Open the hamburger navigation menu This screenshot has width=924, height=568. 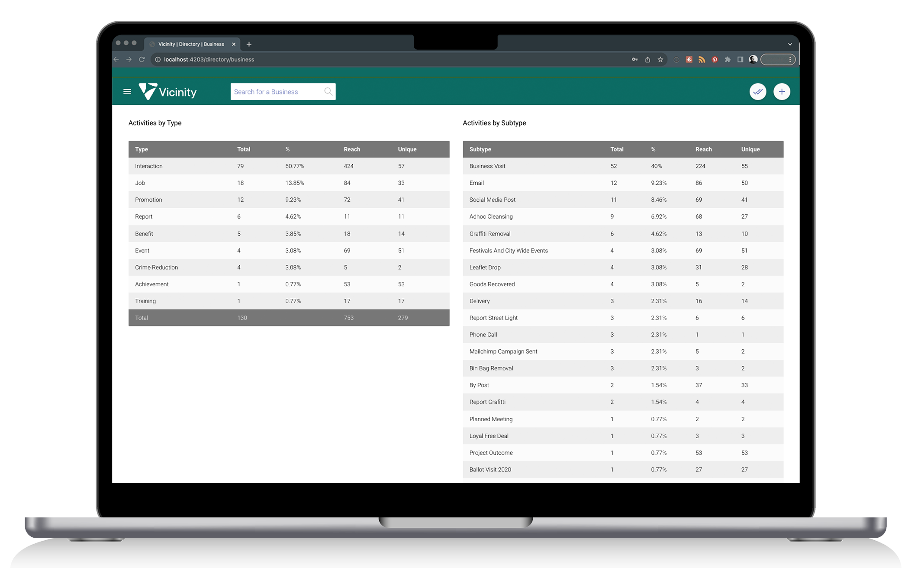point(127,92)
